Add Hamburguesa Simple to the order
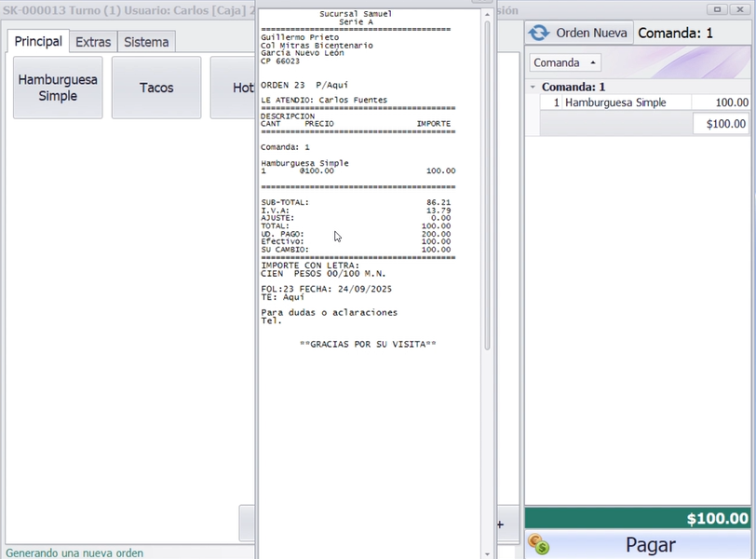The height and width of the screenshot is (559, 756). [x=58, y=88]
